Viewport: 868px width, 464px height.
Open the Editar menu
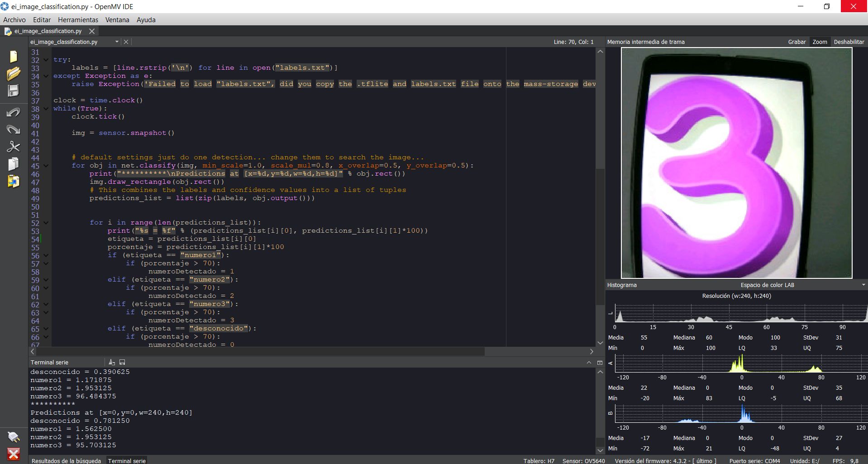[42, 20]
